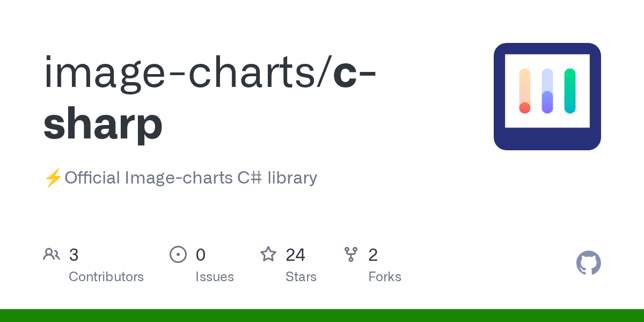644x322 pixels.
Task: Open the image-charts avatar thumbnail
Action: (x=547, y=97)
